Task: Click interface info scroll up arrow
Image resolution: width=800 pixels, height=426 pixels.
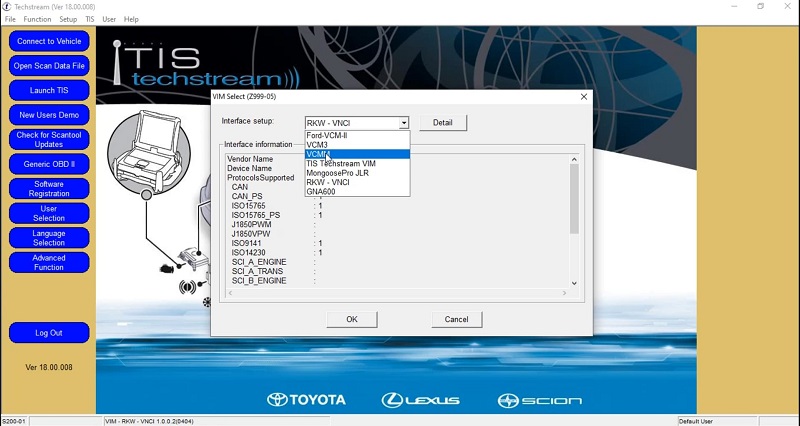Action: pyautogui.click(x=574, y=159)
